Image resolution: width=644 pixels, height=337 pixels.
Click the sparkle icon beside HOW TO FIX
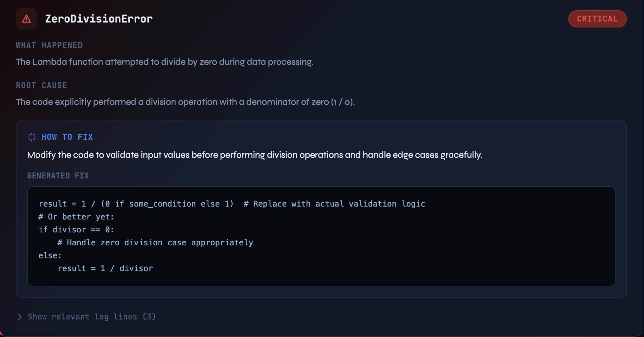32,137
